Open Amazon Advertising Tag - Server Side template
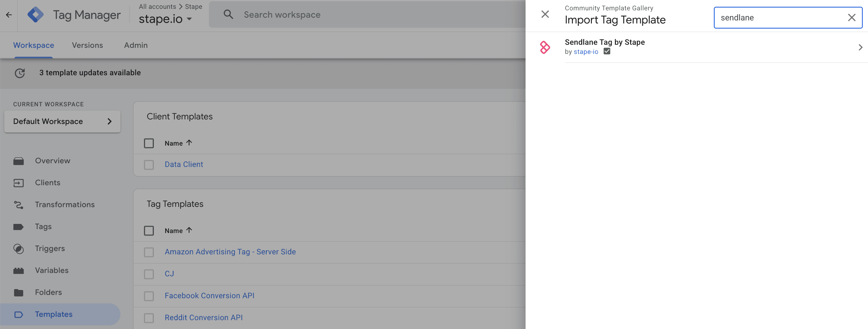This screenshot has height=329, width=868. tap(230, 252)
